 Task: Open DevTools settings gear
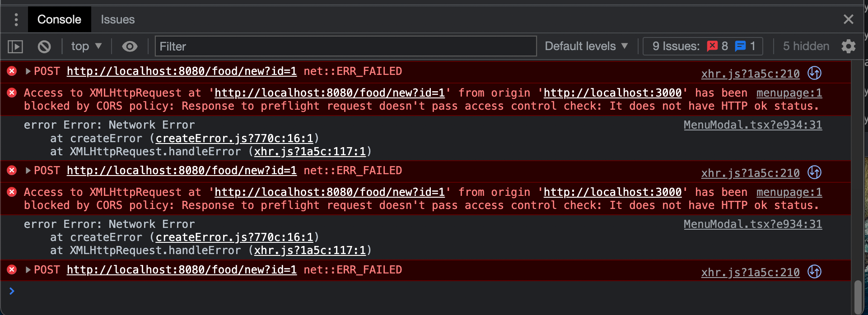click(849, 46)
